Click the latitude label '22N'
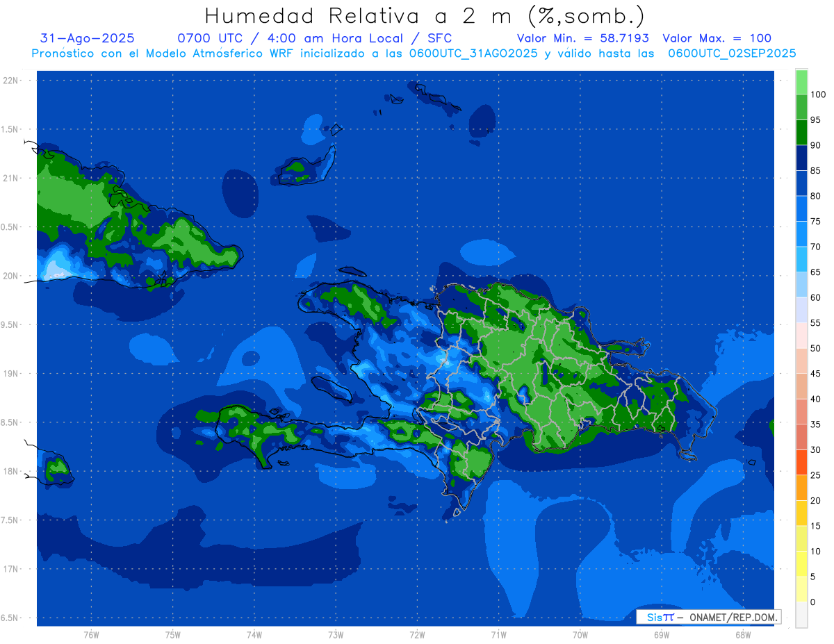Screen dimensions: 834x644 (x=10, y=81)
